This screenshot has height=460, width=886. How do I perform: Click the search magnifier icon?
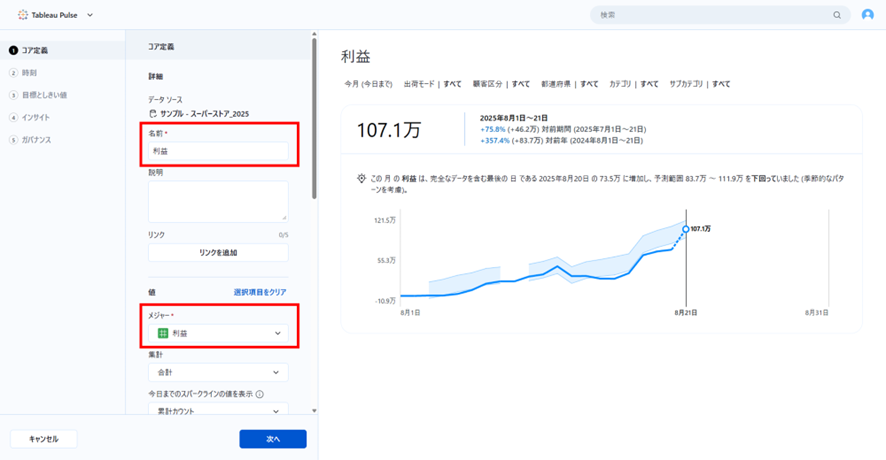pos(837,15)
